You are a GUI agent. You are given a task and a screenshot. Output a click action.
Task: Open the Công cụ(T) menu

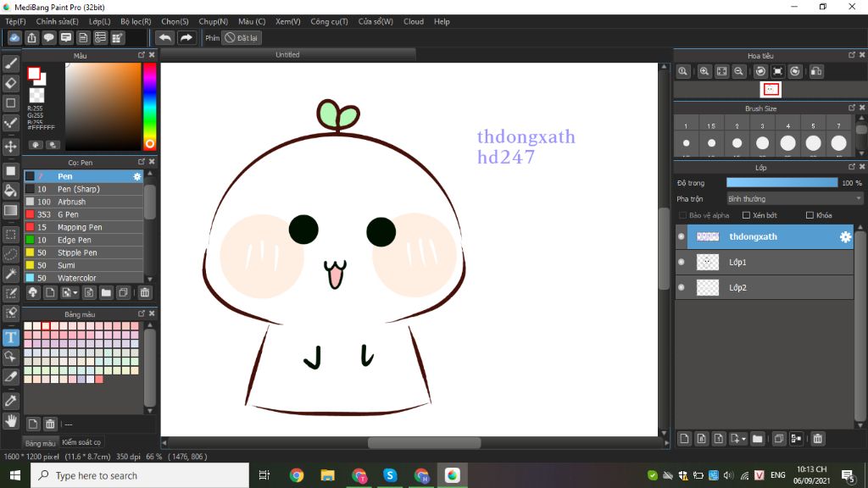click(329, 21)
